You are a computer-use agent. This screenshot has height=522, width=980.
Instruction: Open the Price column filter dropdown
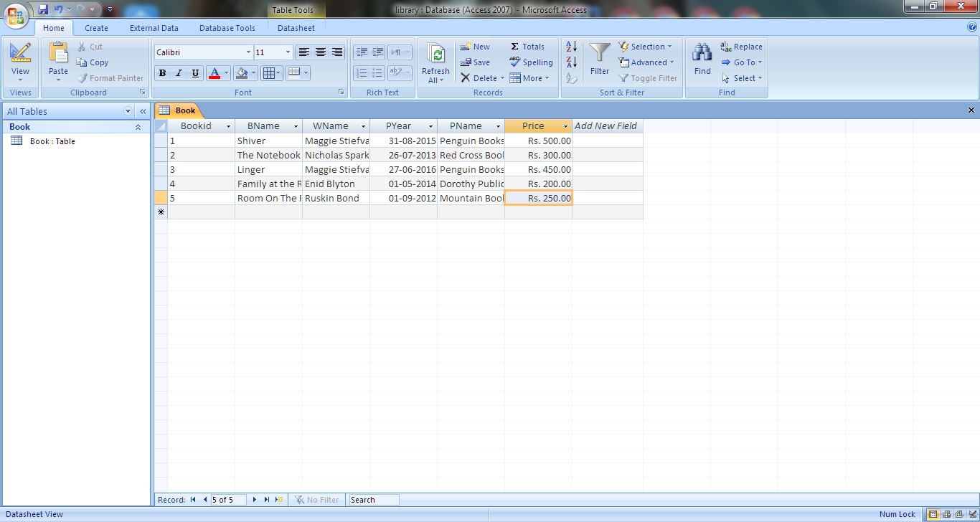[565, 125]
